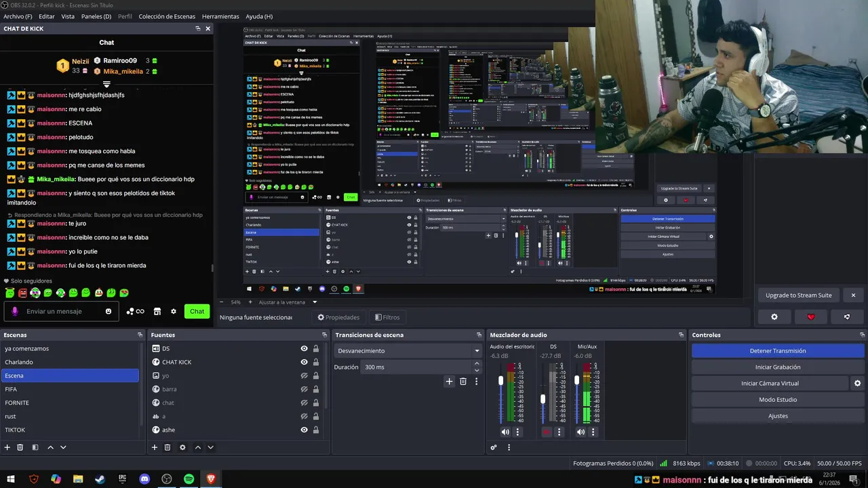Open audio mixer three-dot menu
Screen dimensions: 868x488
(509, 447)
